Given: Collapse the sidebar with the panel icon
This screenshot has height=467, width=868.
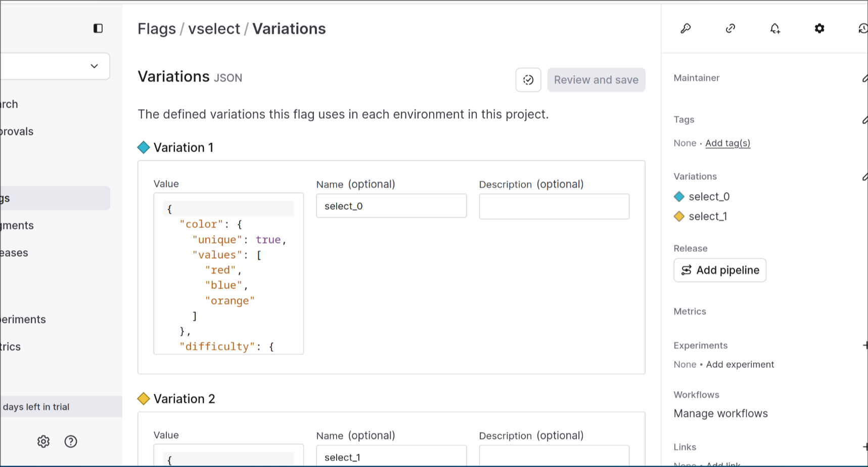Looking at the screenshot, I should click(98, 28).
